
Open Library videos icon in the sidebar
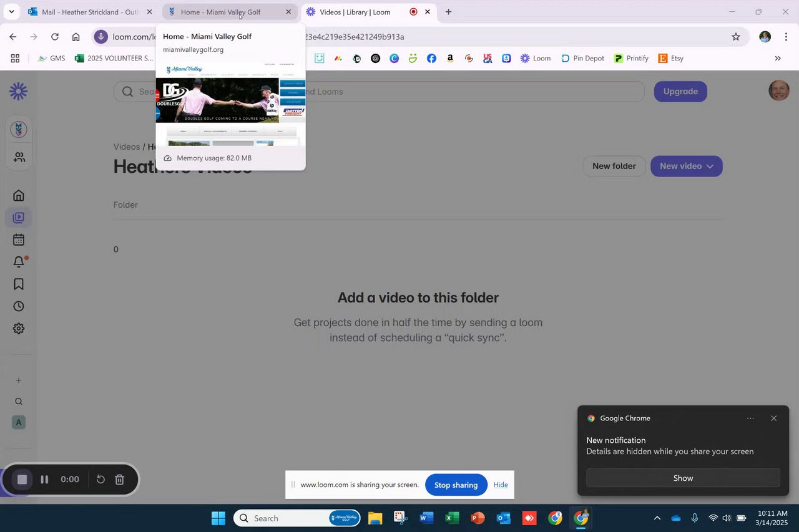[x=19, y=218]
